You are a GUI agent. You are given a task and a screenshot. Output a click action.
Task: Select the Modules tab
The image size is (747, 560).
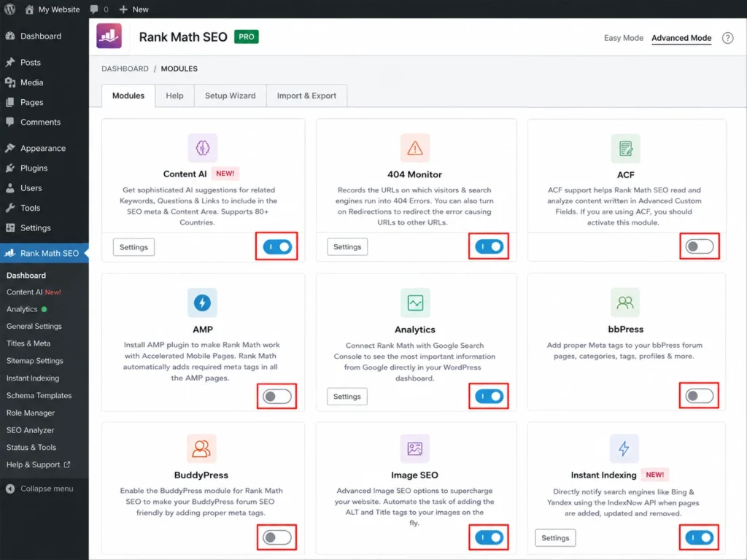pos(128,96)
